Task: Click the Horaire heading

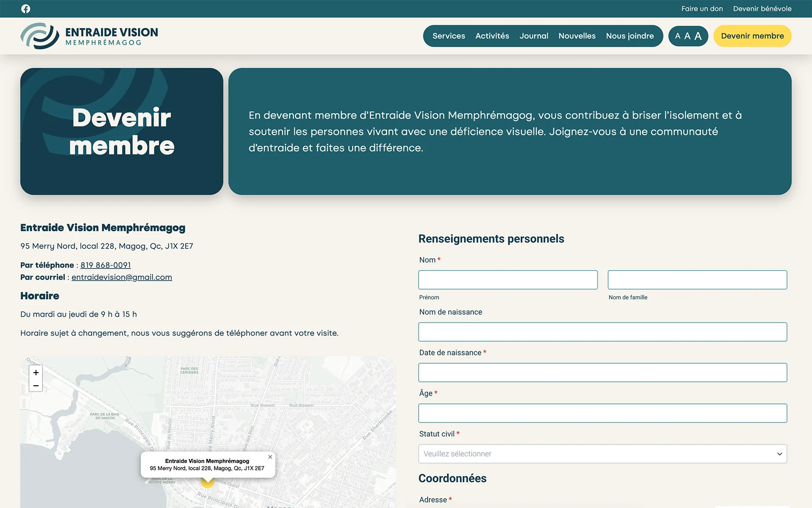Action: tap(40, 296)
